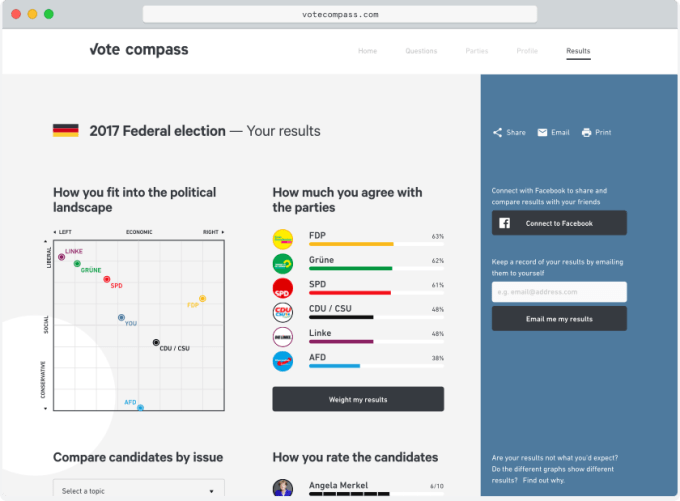Viewport: 680px width, 501px height.
Task: Click the CDU / CSU party logo
Action: click(x=283, y=312)
